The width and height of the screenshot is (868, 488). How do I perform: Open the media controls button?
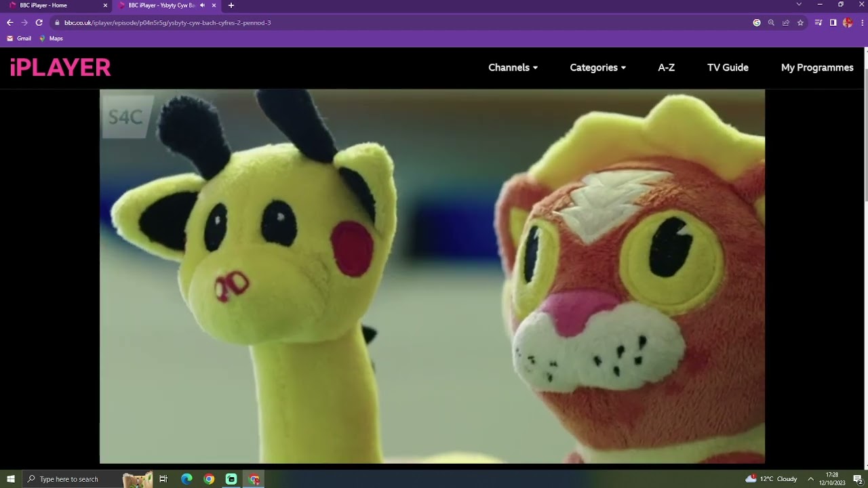point(818,22)
